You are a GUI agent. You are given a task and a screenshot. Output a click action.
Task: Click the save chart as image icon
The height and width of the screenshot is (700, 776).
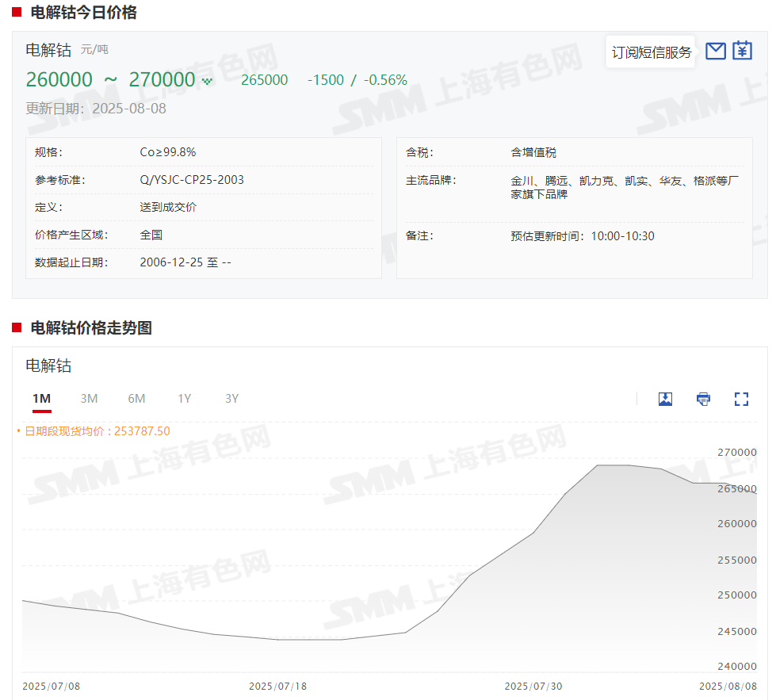tap(665, 399)
